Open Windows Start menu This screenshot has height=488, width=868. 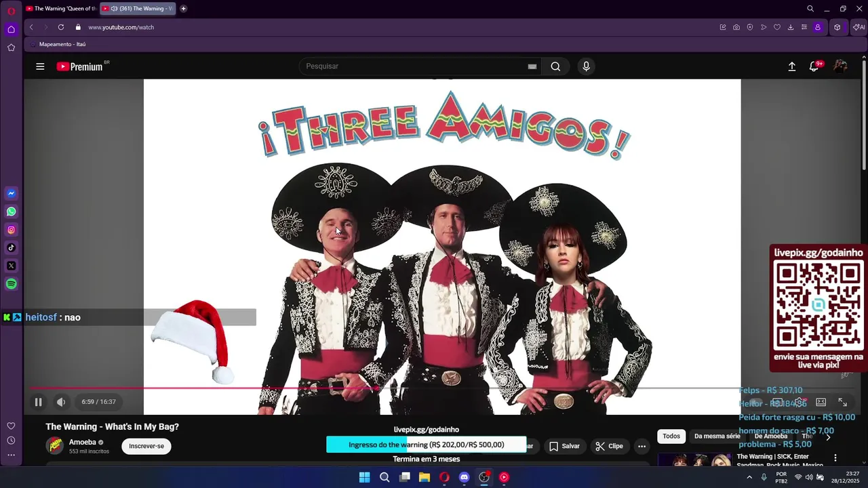coord(364,477)
